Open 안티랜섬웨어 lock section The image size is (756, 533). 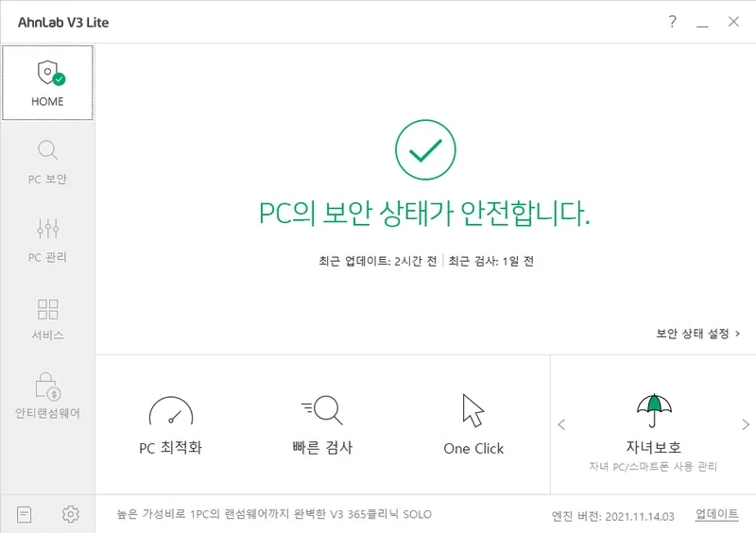click(47, 396)
